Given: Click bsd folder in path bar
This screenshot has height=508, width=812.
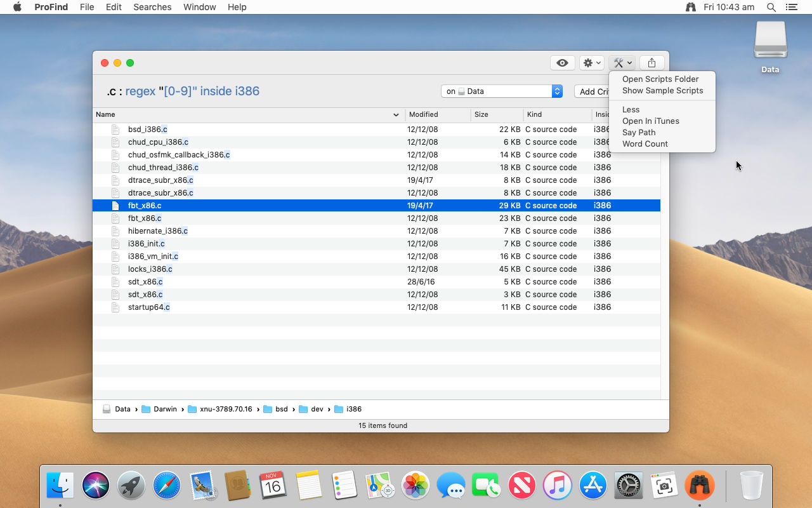Looking at the screenshot, I should click(x=275, y=409).
